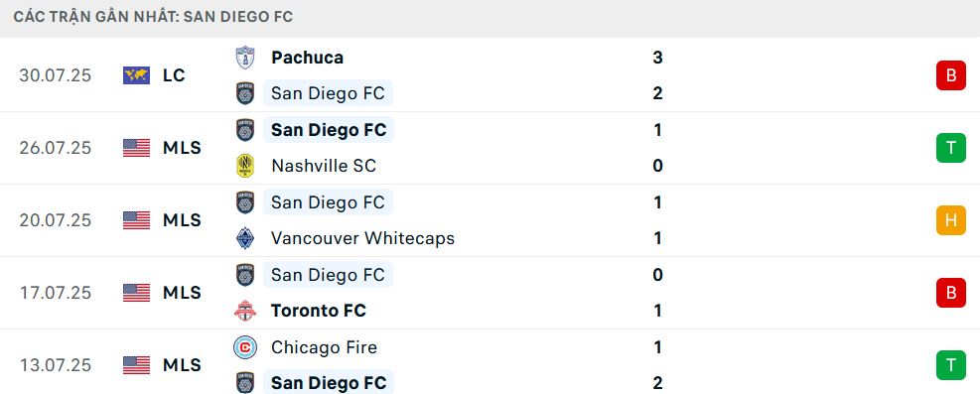Open the Chicago Fire team link
This screenshot has width=980, height=394.
pyautogui.click(x=325, y=347)
